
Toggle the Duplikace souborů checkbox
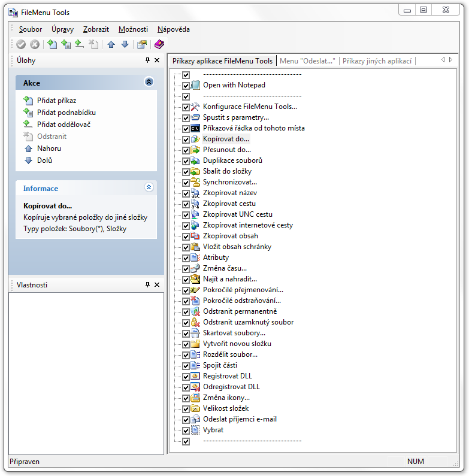(186, 161)
